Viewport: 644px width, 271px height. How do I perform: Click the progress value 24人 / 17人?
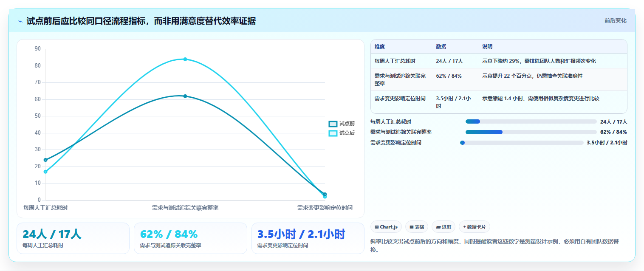[x=613, y=121]
